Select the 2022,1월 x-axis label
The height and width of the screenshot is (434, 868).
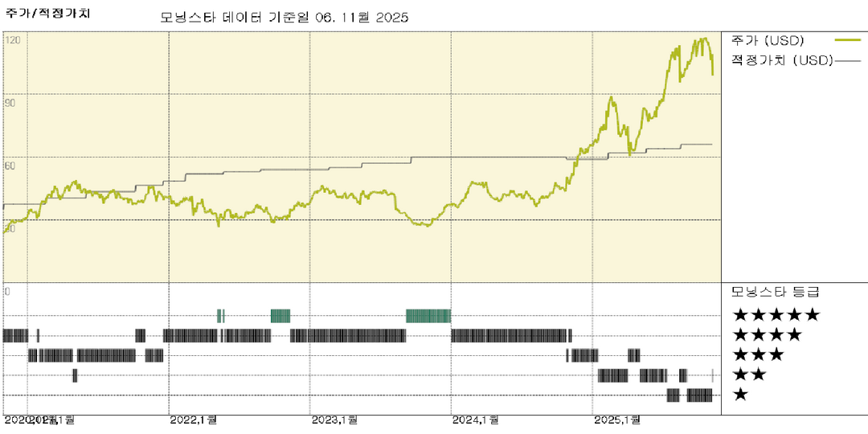194,420
